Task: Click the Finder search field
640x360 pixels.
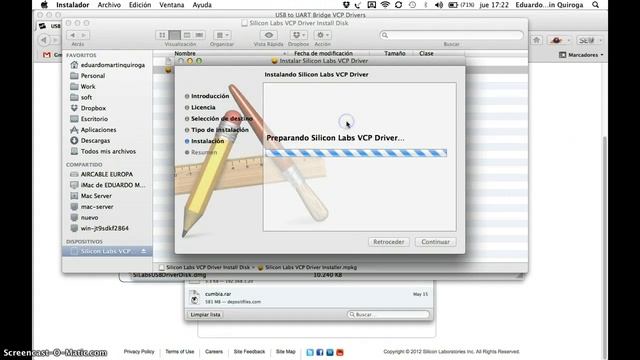Action: coord(451,35)
